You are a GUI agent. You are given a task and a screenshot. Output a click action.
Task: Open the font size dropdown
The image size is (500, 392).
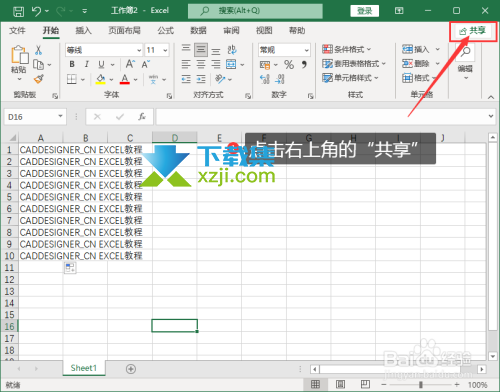[x=165, y=50]
